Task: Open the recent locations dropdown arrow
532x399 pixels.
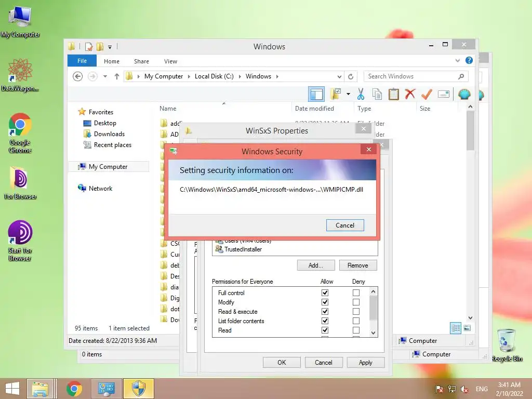Action: 105,76
